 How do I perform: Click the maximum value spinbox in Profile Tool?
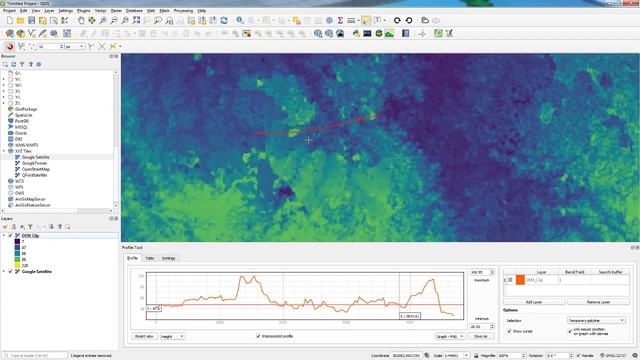482,272
